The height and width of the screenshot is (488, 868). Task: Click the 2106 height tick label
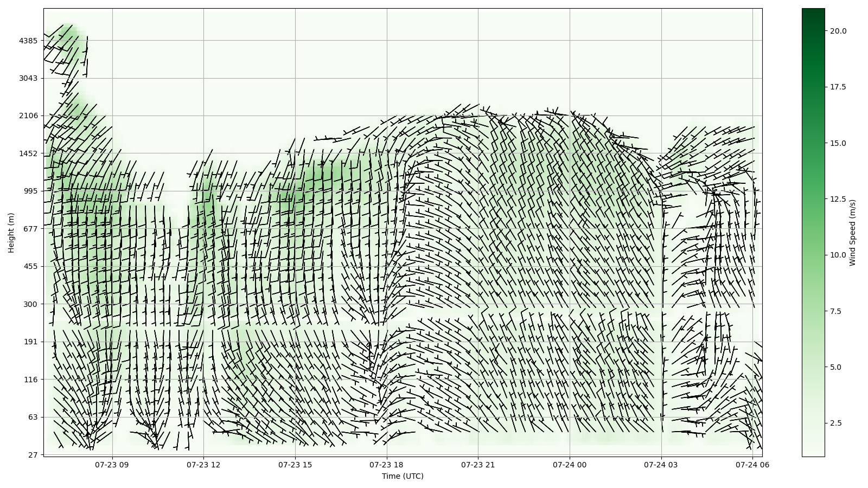28,115
